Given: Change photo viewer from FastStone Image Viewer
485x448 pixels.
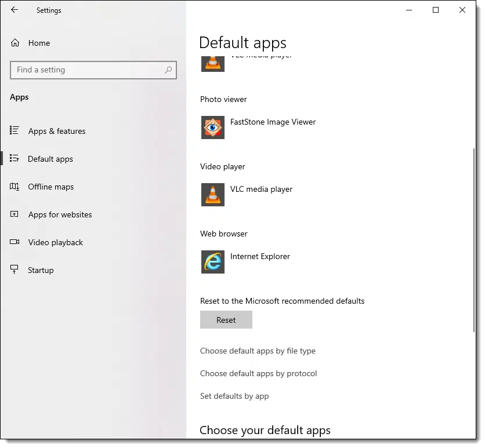Looking at the screenshot, I should pyautogui.click(x=273, y=122).
